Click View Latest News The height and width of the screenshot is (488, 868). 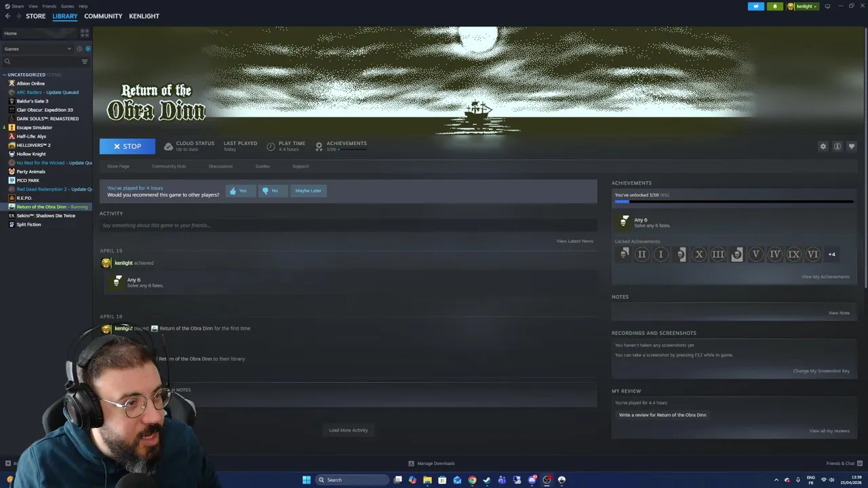(x=574, y=241)
